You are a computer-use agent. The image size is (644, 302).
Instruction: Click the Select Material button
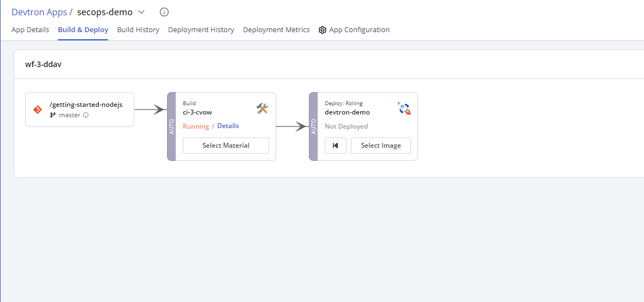tap(226, 146)
